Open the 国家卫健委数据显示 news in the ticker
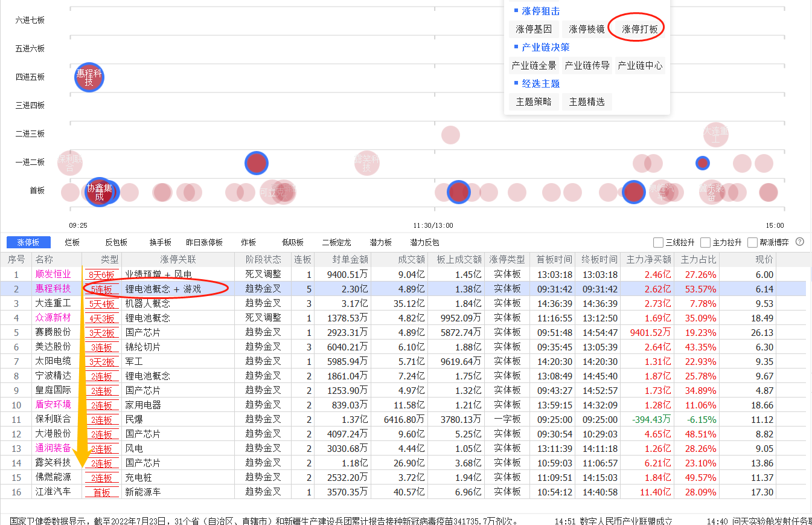The height and width of the screenshot is (525, 812). pyautogui.click(x=263, y=520)
